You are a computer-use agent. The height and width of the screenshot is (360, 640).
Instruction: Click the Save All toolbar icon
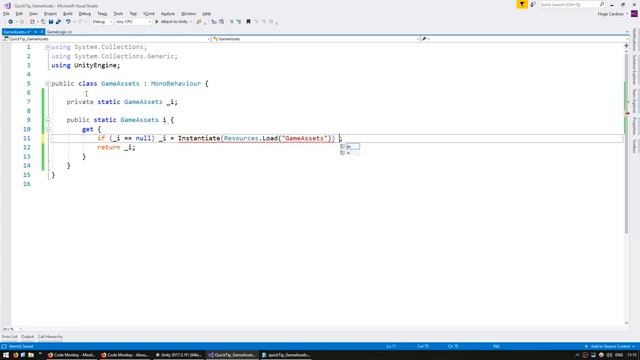pyautogui.click(x=58, y=22)
